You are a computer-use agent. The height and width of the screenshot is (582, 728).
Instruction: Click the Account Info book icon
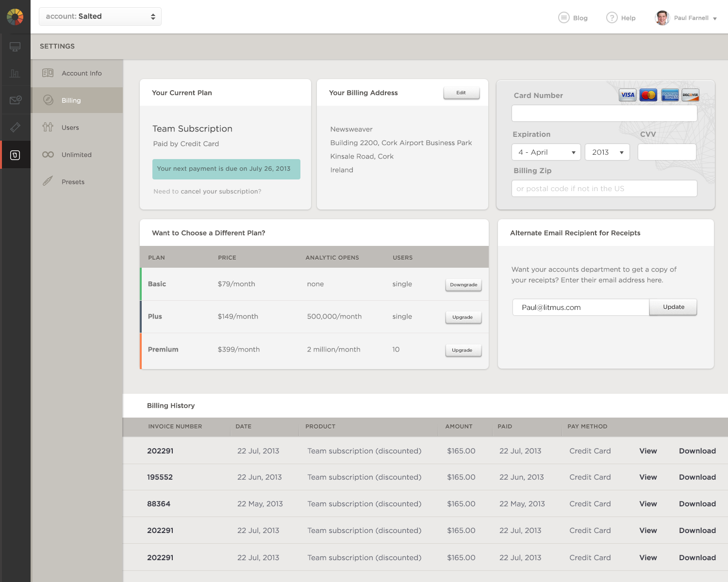48,73
